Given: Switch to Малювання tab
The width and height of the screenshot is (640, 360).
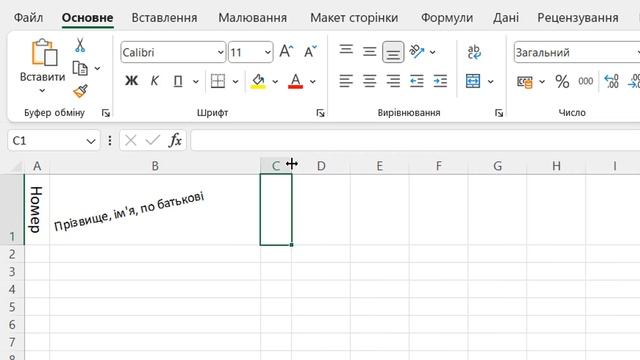Looking at the screenshot, I should point(252,18).
